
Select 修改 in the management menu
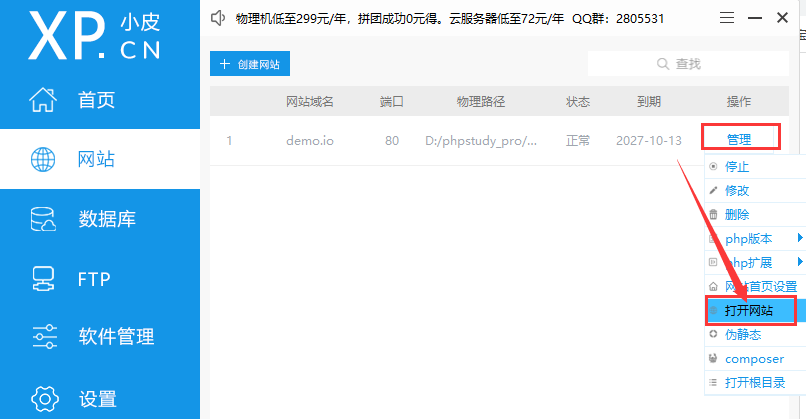click(737, 190)
